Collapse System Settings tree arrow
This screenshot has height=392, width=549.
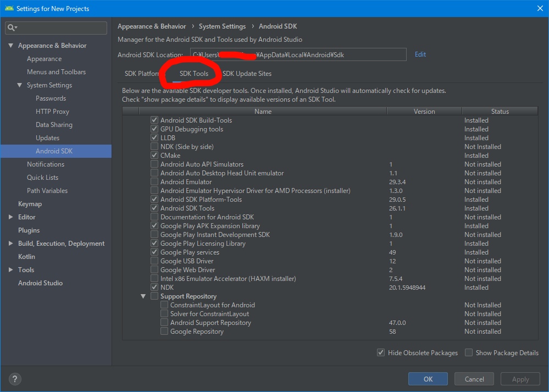20,85
